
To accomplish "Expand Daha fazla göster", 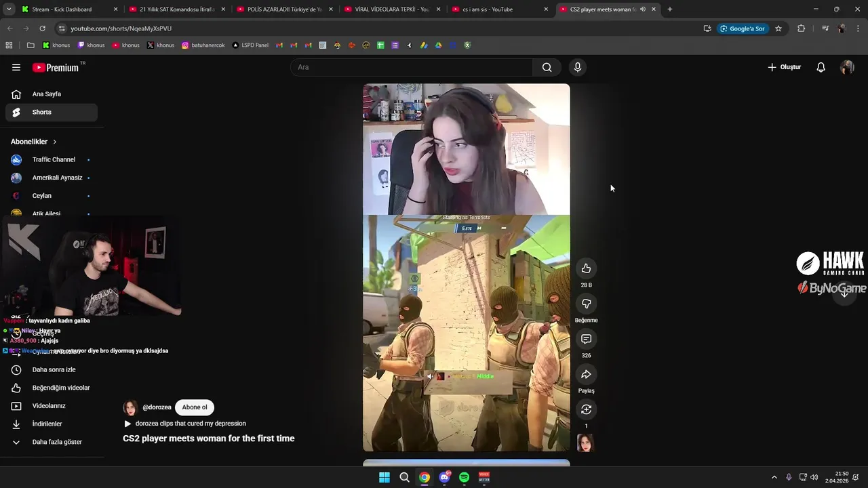I will click(52, 442).
